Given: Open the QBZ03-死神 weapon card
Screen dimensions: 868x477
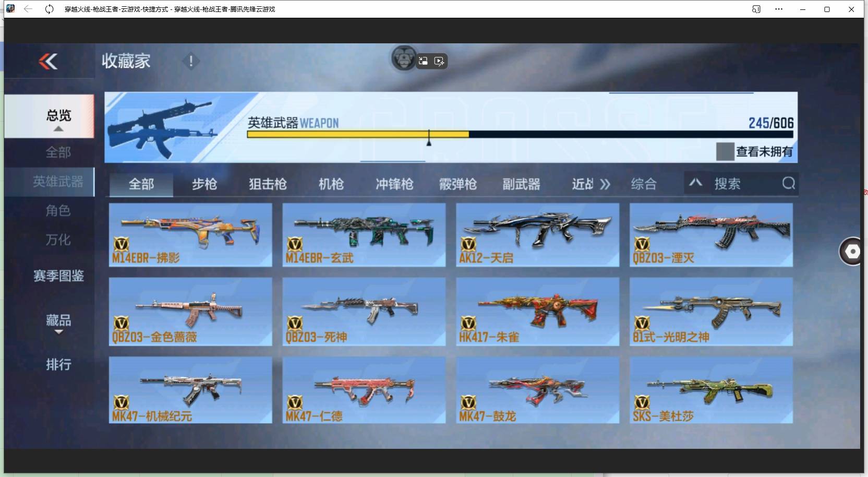Looking at the screenshot, I should coord(364,312).
